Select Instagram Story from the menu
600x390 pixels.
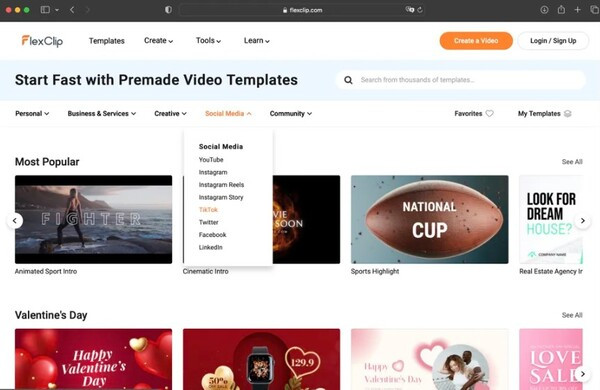point(221,197)
